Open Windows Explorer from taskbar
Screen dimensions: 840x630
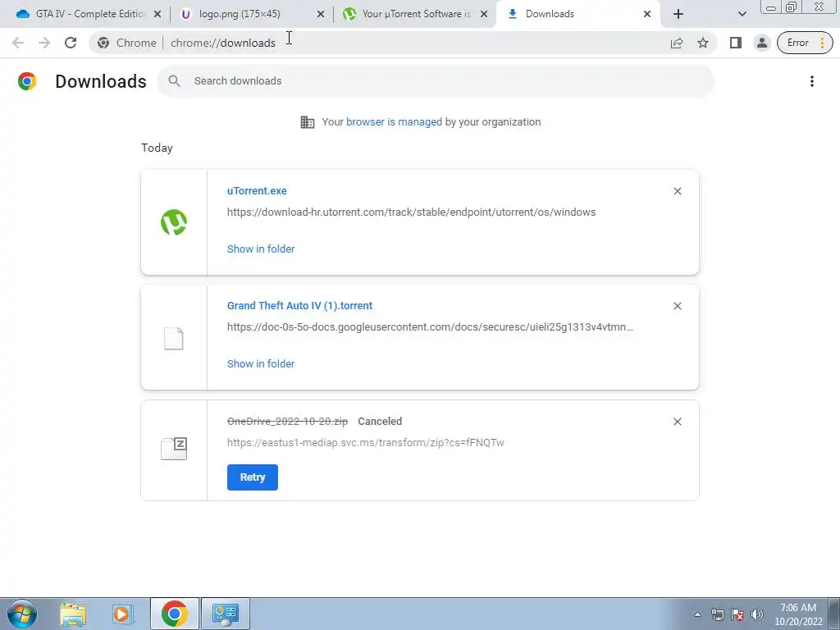coord(73,614)
